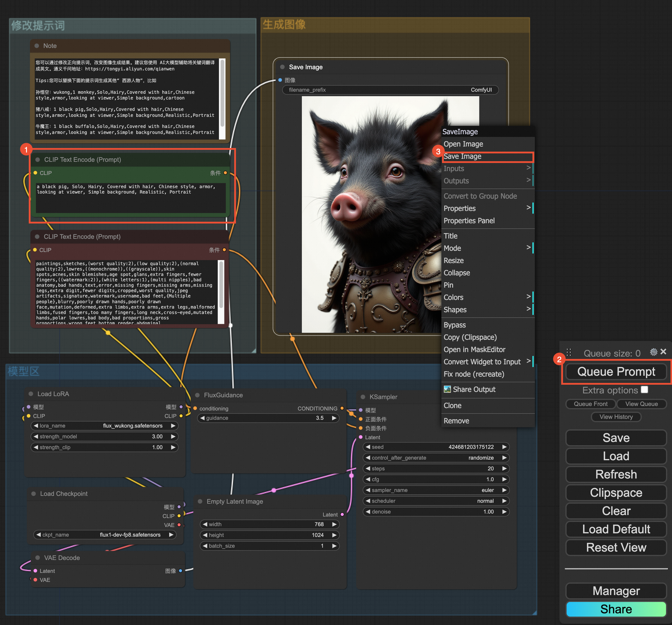Choose Copy (Clipspace) from the menu
The height and width of the screenshot is (625, 672).
click(x=488, y=337)
